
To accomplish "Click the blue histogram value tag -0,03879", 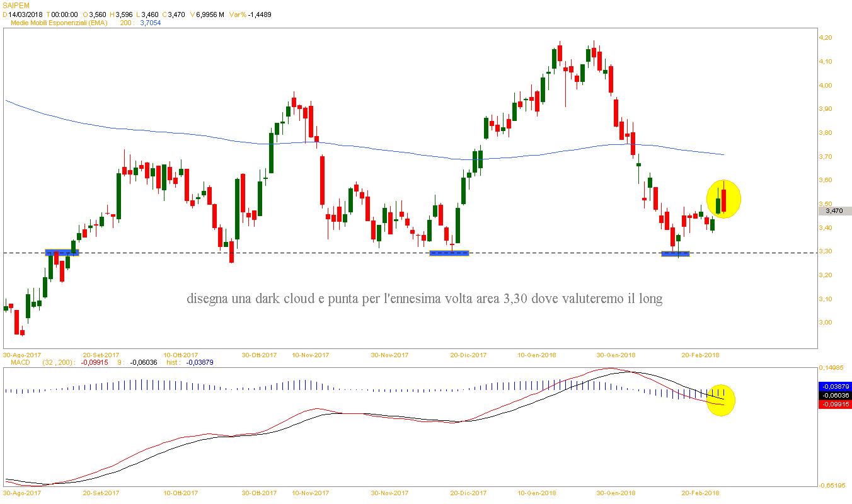I will click(x=834, y=386).
